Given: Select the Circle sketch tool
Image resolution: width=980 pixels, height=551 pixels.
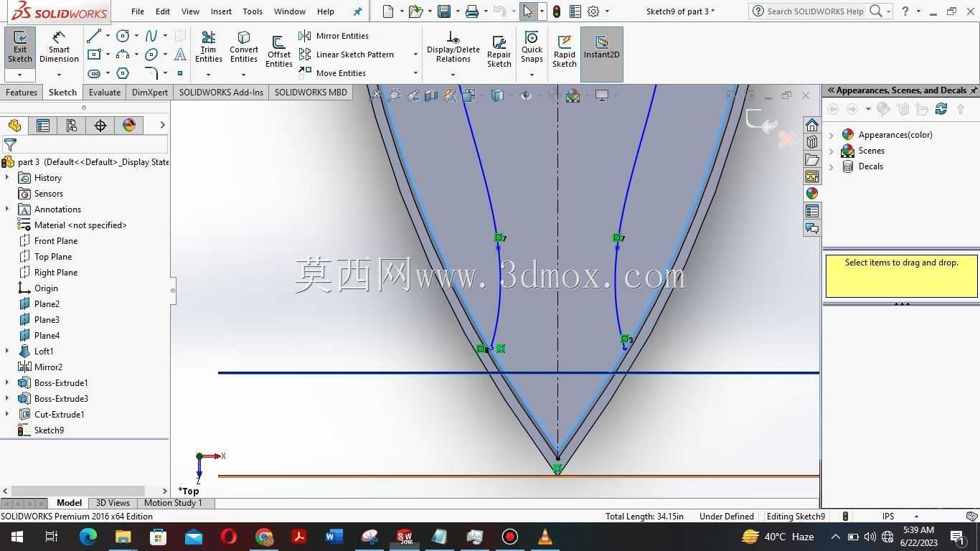Looking at the screenshot, I should pyautogui.click(x=123, y=36).
